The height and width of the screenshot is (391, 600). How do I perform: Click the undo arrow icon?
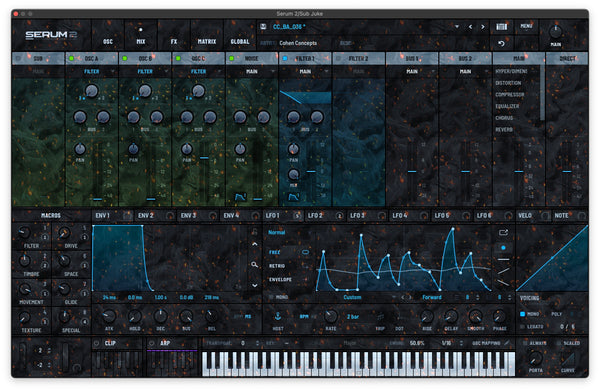point(501,44)
